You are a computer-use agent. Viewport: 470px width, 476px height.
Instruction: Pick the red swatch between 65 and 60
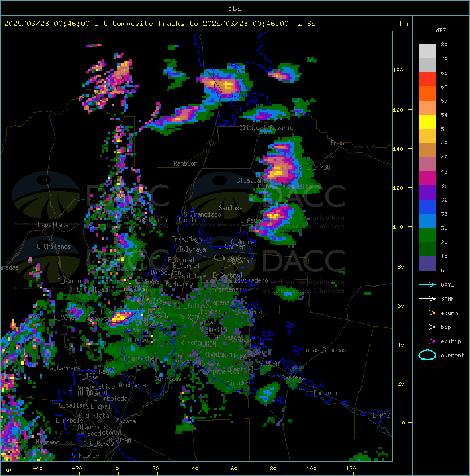[427, 80]
